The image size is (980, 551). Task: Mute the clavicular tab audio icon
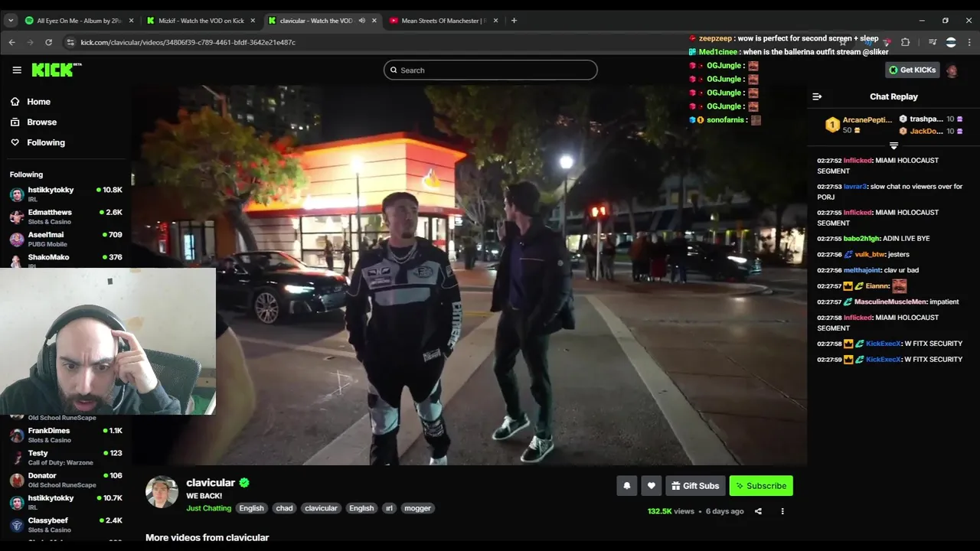click(x=361, y=21)
